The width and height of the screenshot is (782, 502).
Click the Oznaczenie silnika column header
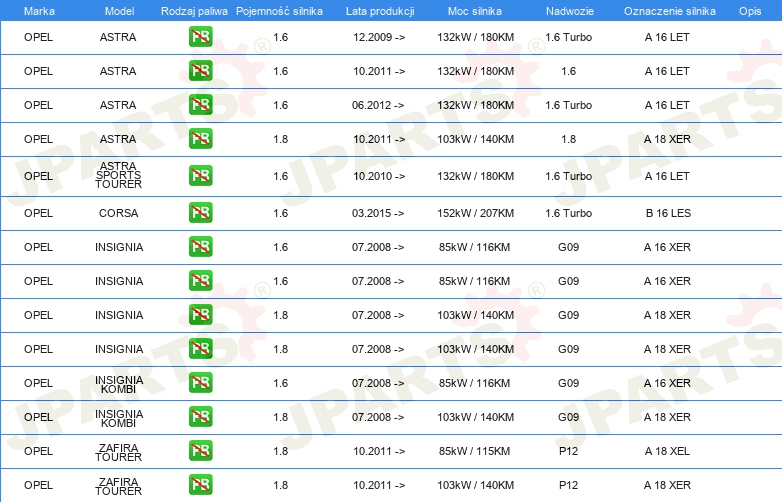point(670,11)
